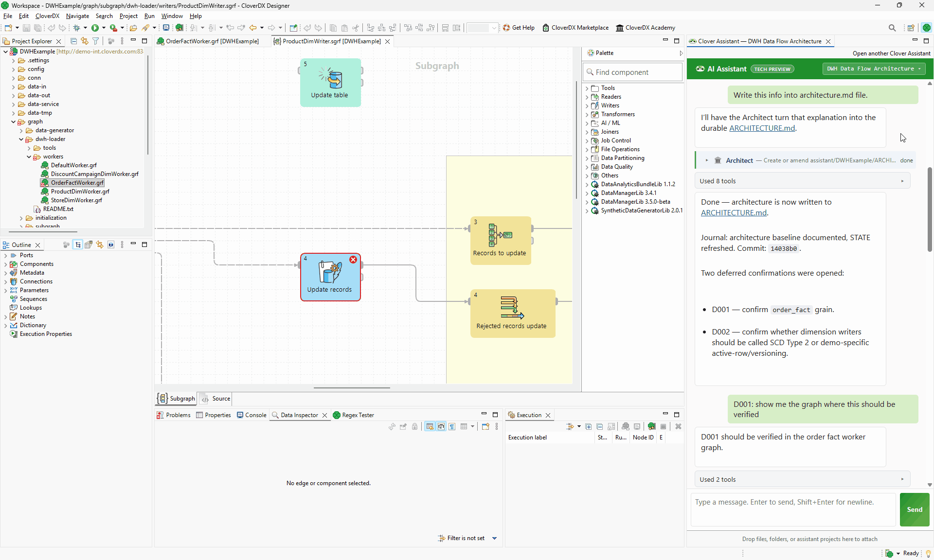Viewport: 934px width, 560px height.
Task: Click the New wizard toolbar icon
Action: (x=8, y=28)
